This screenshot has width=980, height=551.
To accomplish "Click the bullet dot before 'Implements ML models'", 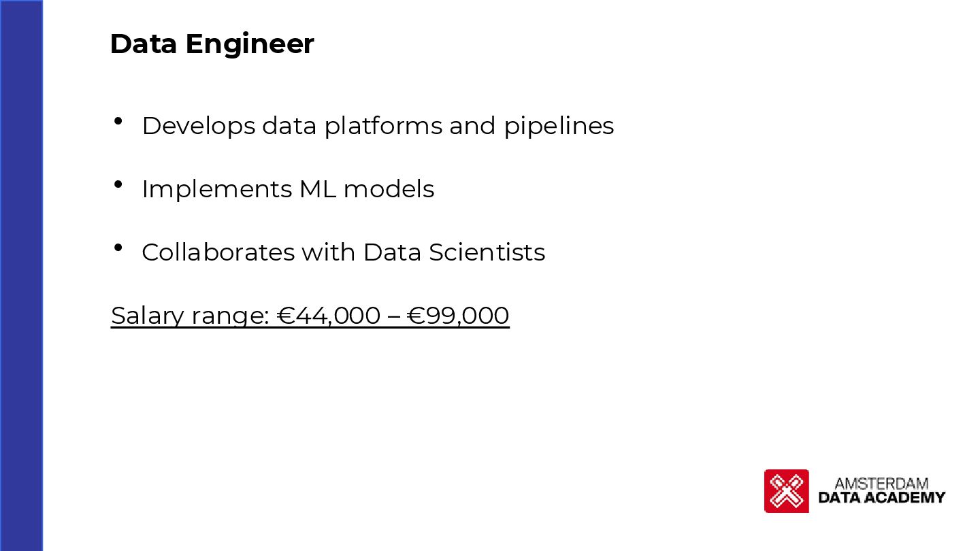I will tap(118, 184).
